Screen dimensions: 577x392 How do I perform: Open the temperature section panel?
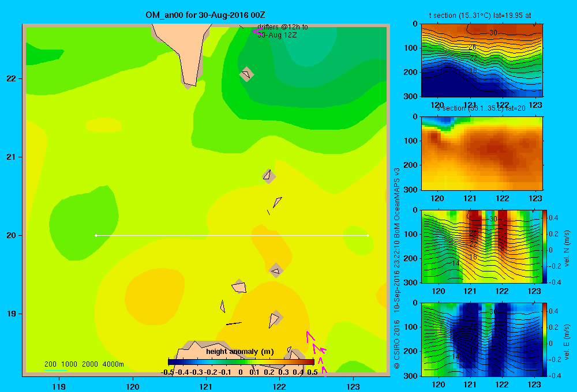(x=482, y=61)
